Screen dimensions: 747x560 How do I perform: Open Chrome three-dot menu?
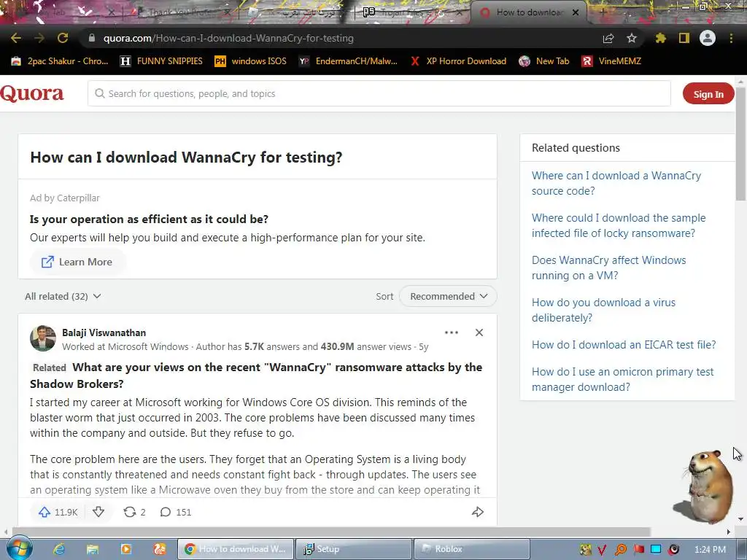[x=731, y=38]
